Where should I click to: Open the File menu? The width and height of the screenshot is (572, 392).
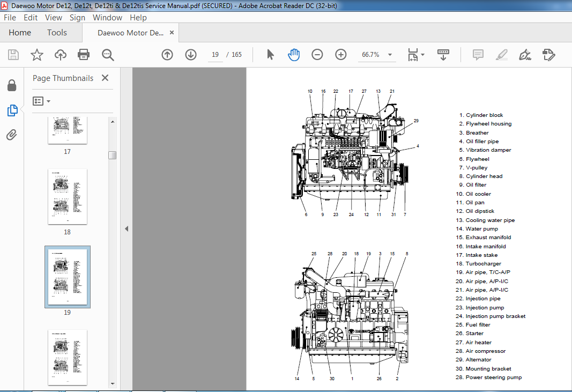[x=10, y=18]
